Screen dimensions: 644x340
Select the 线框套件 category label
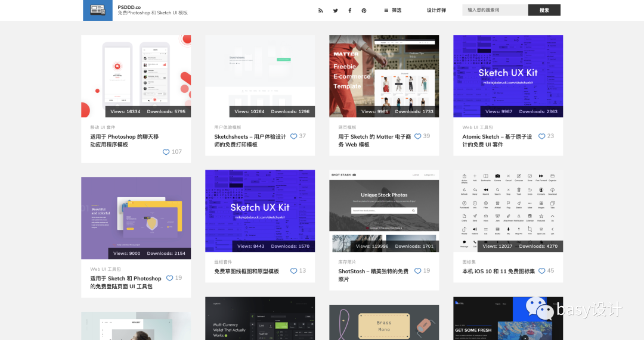click(223, 262)
